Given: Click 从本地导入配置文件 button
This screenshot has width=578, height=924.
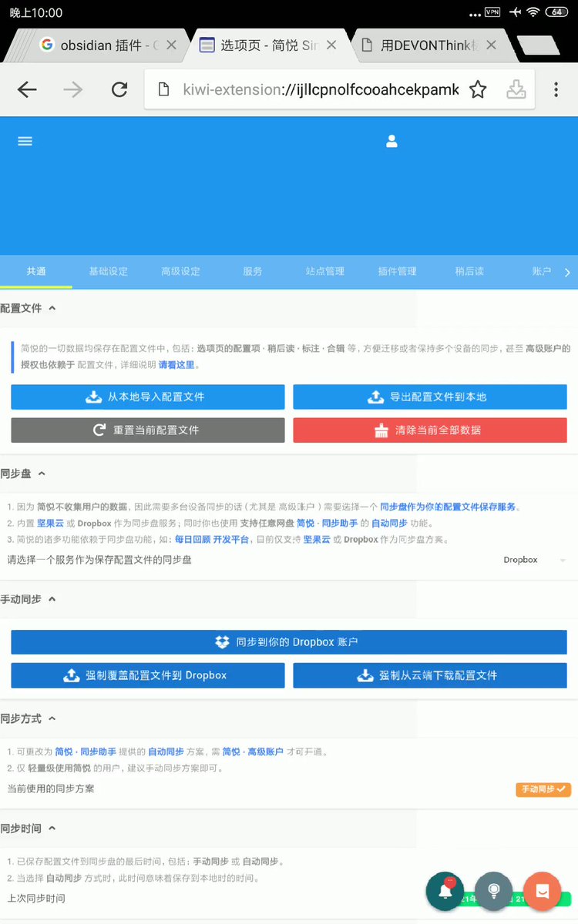Looking at the screenshot, I should point(148,397).
